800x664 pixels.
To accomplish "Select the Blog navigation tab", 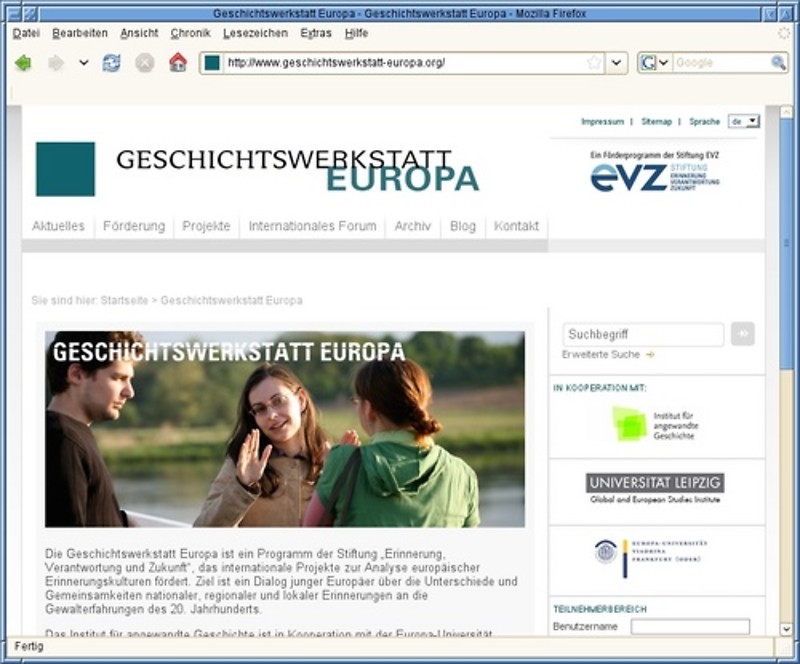I will (463, 226).
